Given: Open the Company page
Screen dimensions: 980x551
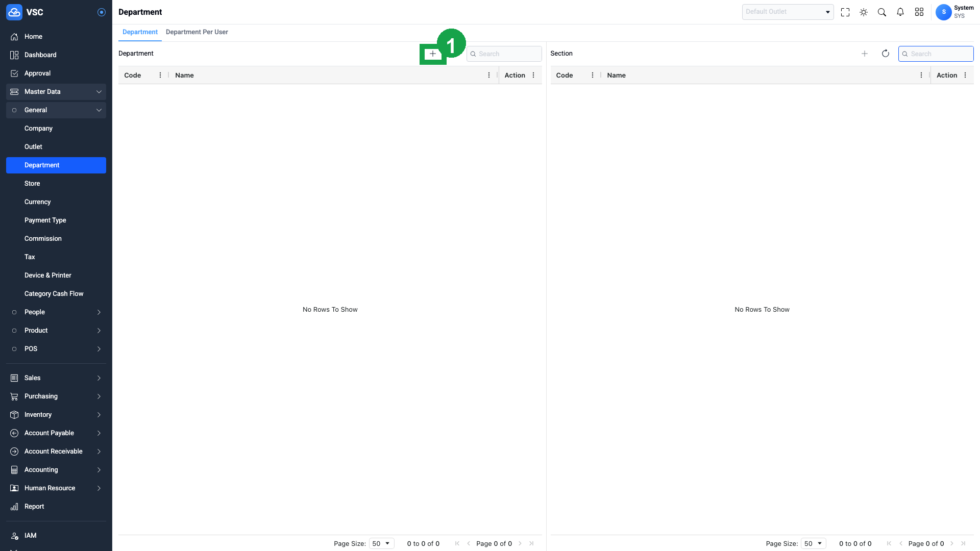Looking at the screenshot, I should coord(56,129).
